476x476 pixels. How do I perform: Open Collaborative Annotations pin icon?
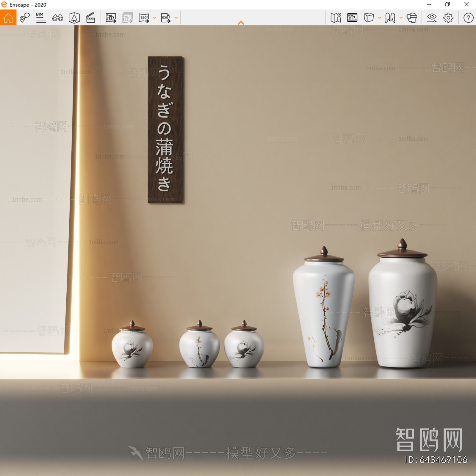pyautogui.click(x=24, y=18)
